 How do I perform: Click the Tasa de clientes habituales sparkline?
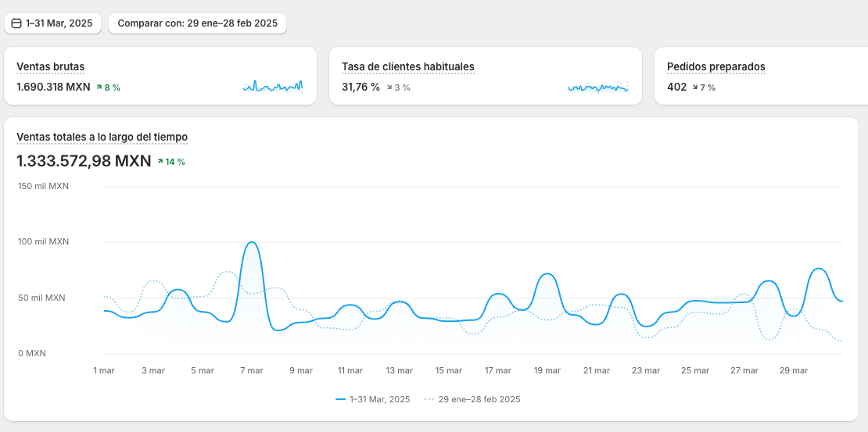click(597, 87)
